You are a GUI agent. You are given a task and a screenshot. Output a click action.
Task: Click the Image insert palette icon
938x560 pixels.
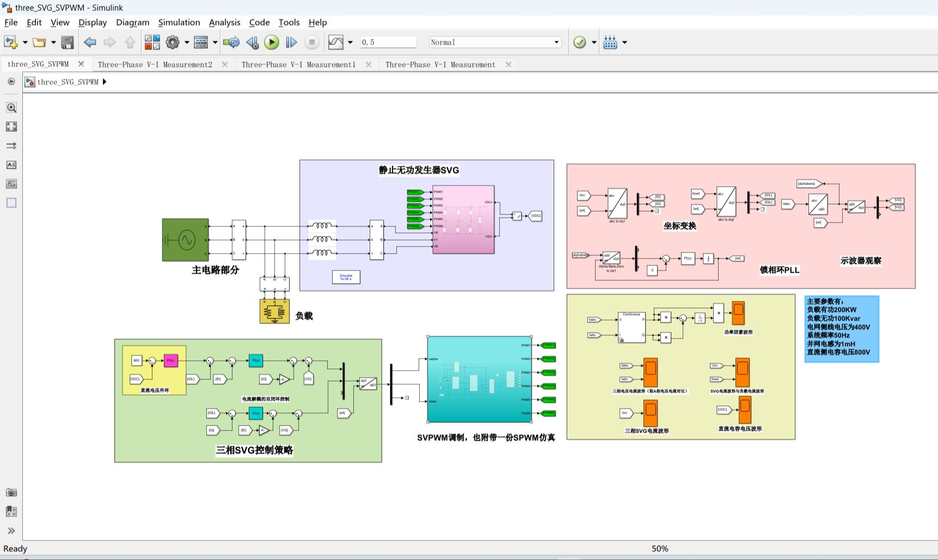[x=11, y=183]
